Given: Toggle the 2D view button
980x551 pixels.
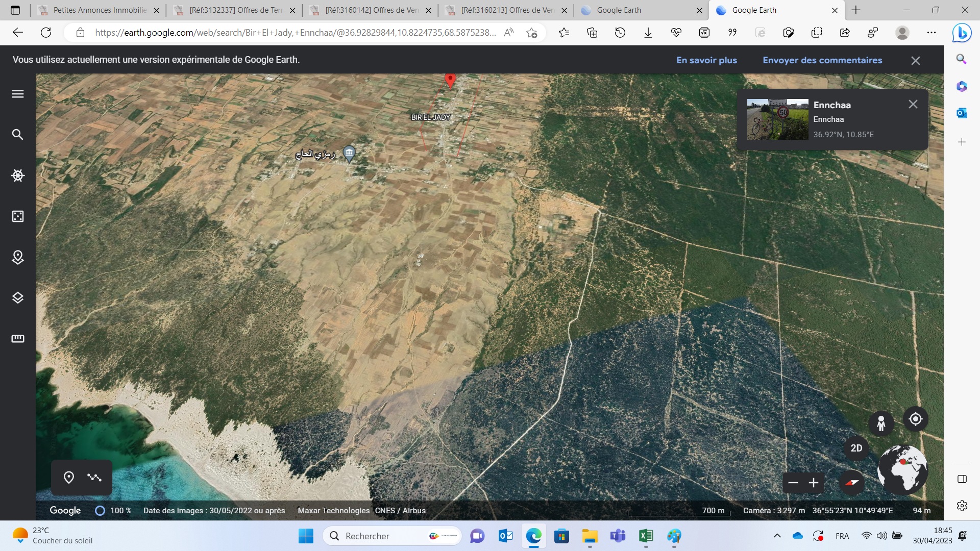Looking at the screenshot, I should pos(856,448).
